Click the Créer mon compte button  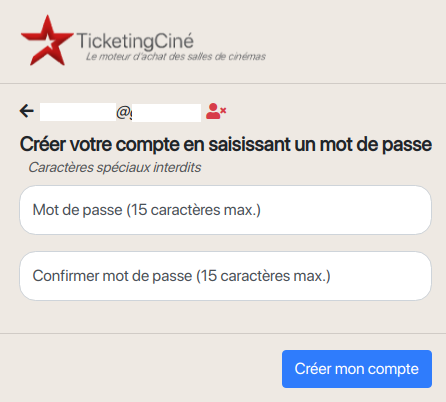(357, 369)
